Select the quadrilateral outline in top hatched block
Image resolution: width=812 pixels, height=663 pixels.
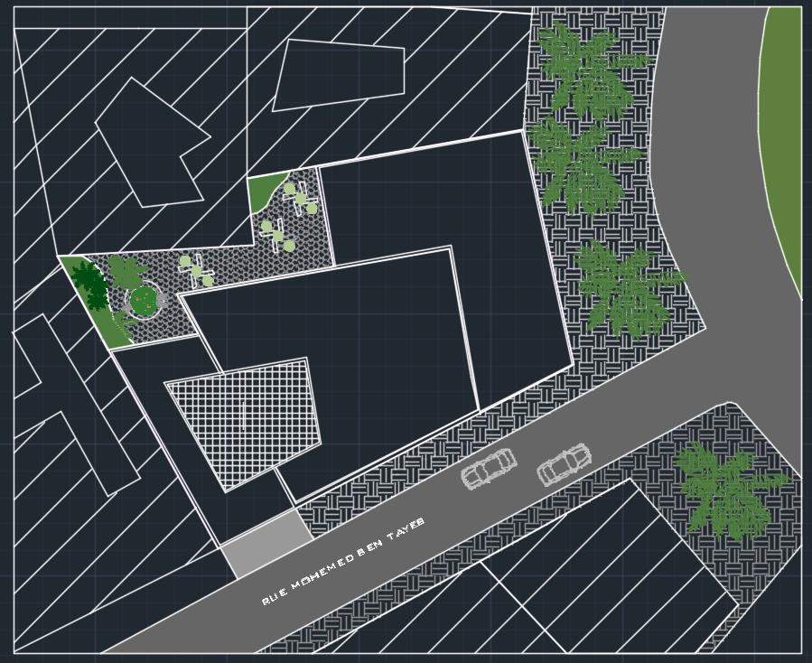(x=339, y=74)
